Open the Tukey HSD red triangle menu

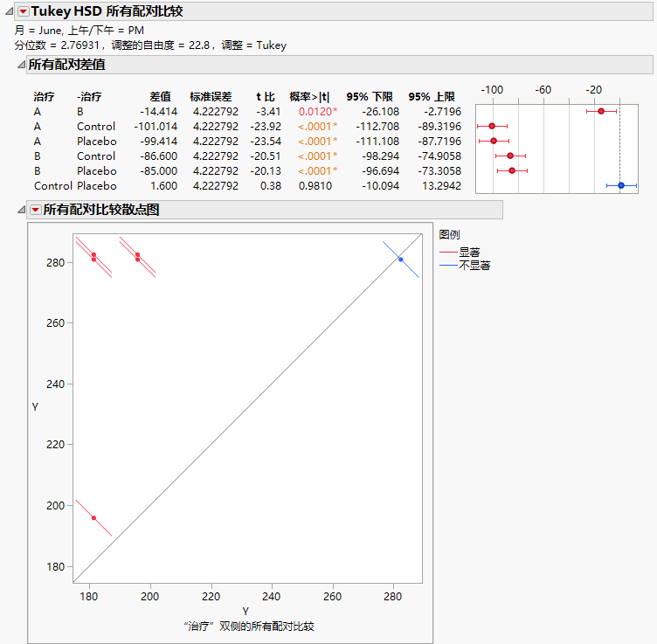[x=23, y=11]
